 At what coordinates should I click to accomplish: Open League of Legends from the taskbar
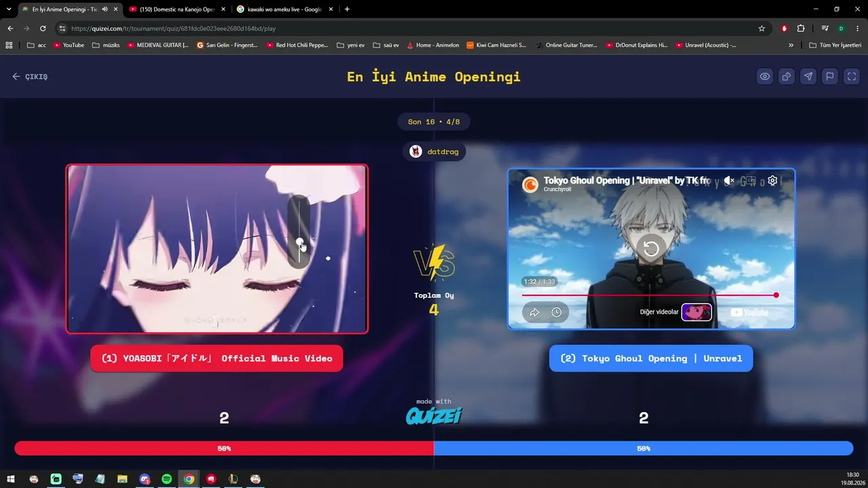click(233, 479)
